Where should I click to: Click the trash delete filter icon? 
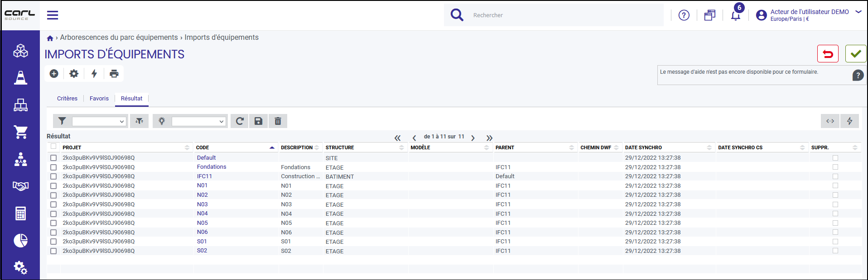point(278,121)
